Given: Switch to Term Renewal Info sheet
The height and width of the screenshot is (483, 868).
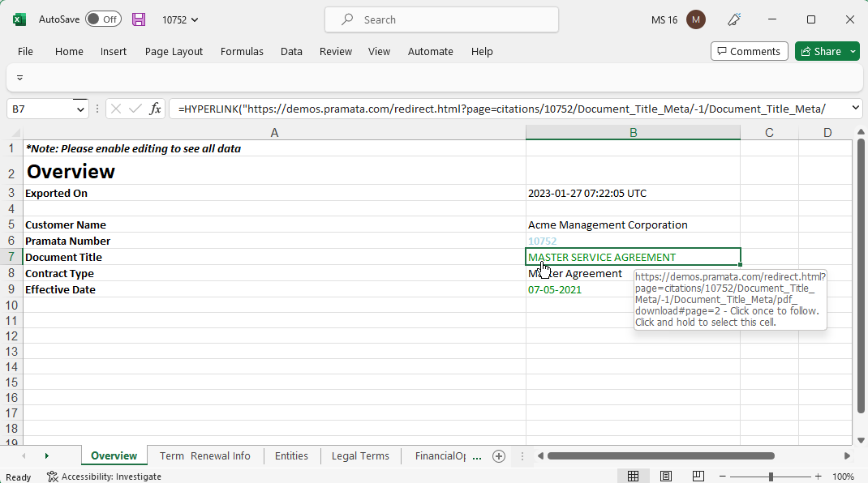Looking at the screenshot, I should pyautogui.click(x=204, y=456).
